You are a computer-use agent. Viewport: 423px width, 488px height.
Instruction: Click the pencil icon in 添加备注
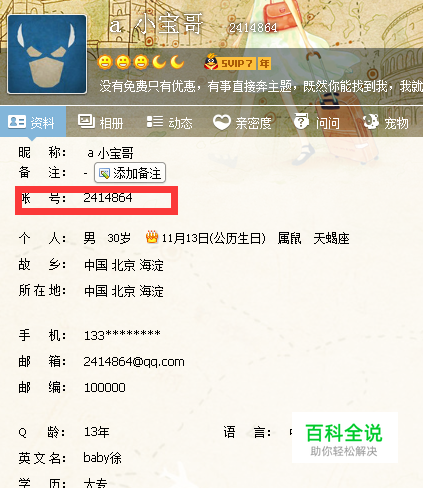tap(104, 173)
